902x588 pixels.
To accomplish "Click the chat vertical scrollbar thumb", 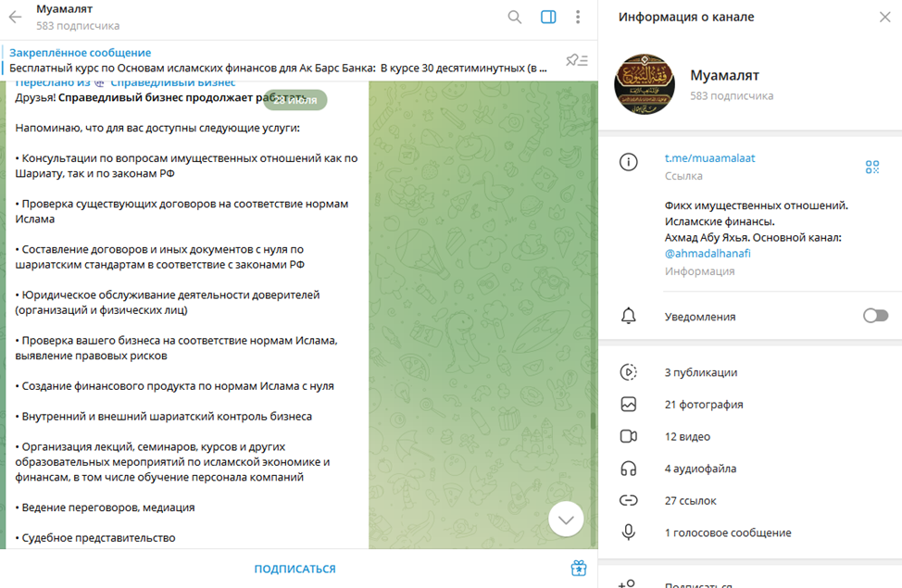I will click(593, 420).
